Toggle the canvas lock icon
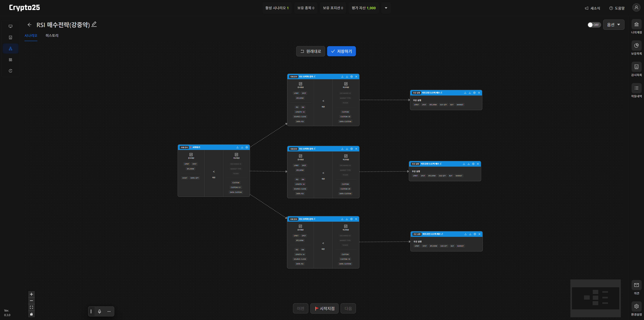 point(31,314)
